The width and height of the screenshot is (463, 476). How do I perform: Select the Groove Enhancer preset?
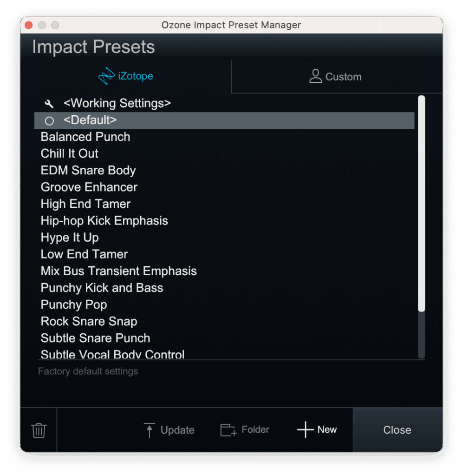(x=89, y=187)
